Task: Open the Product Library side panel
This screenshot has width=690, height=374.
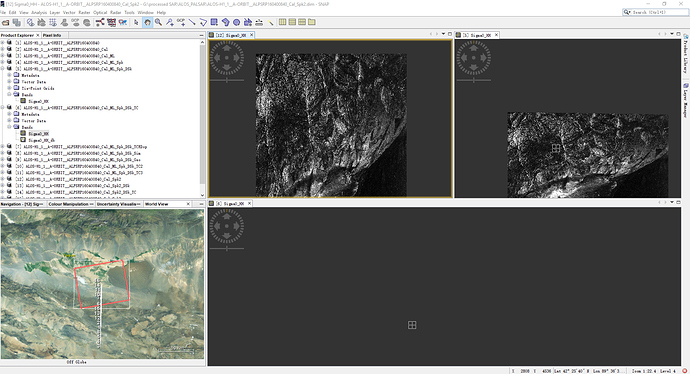Action: (686, 55)
